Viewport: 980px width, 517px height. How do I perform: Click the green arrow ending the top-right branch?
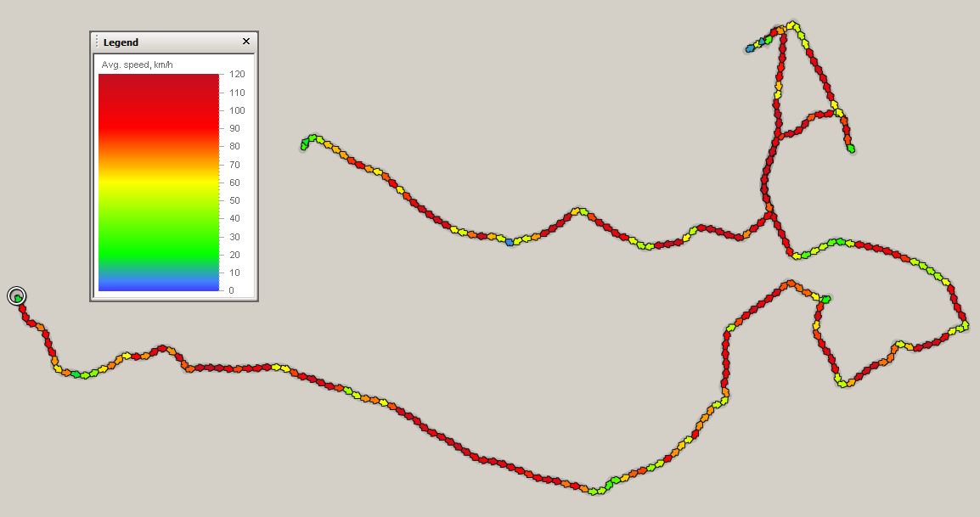851,149
